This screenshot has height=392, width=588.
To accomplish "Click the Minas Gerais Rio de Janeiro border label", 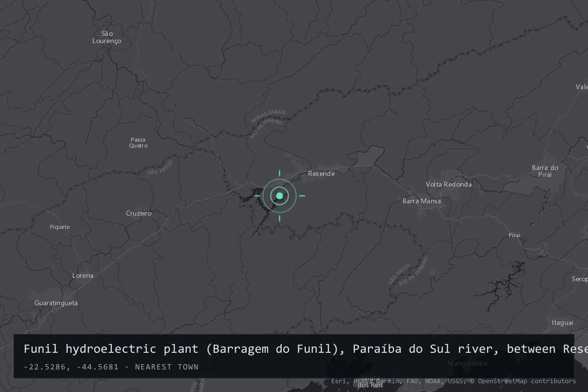I will tap(268, 124).
